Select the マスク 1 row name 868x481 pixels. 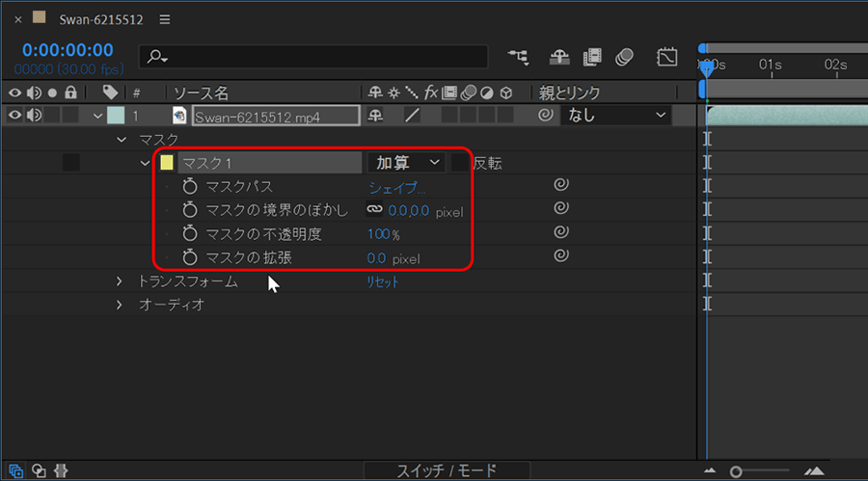tap(270, 163)
